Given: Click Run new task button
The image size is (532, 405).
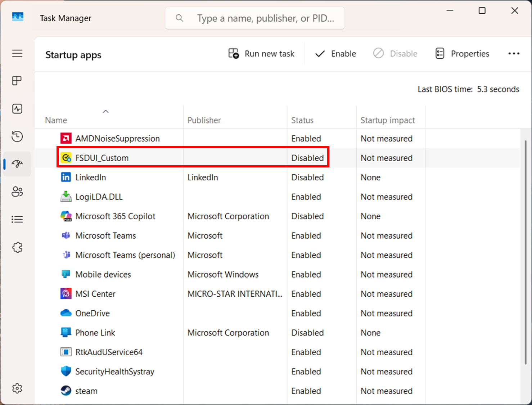Looking at the screenshot, I should (x=262, y=54).
